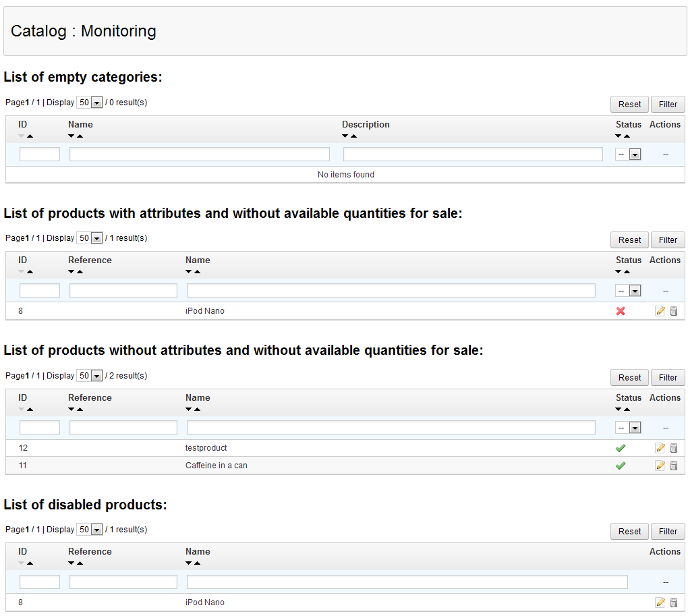Edit the Caffeine in a can product

click(660, 466)
